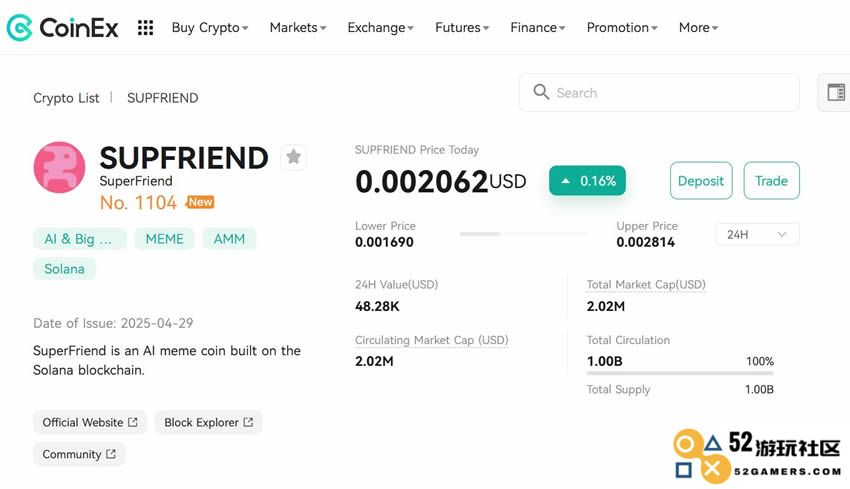Expand the Markets menu
Screen dimensions: 850x489
[x=298, y=28]
